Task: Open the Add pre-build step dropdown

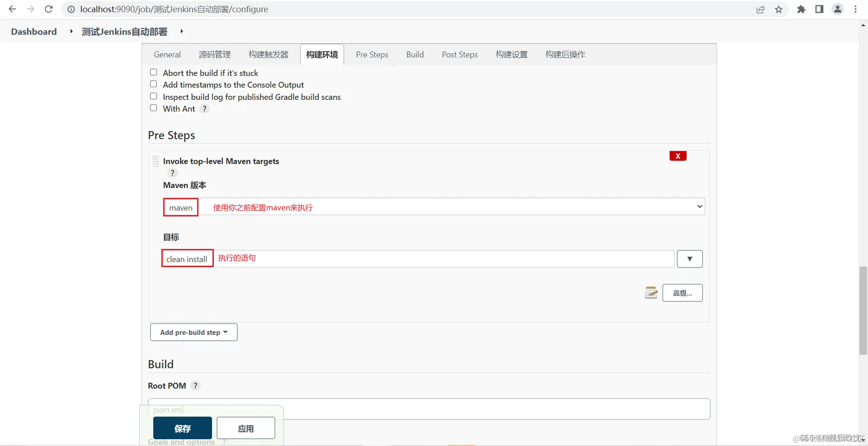Action: click(194, 332)
